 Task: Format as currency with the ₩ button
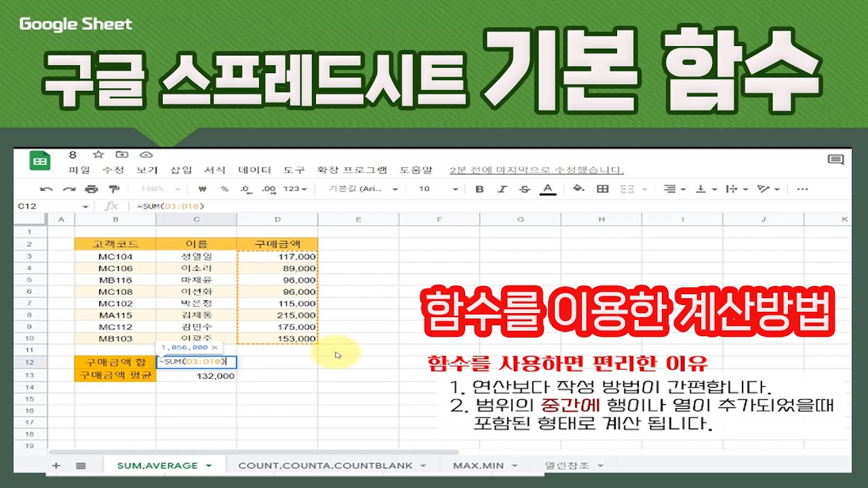pyautogui.click(x=202, y=189)
